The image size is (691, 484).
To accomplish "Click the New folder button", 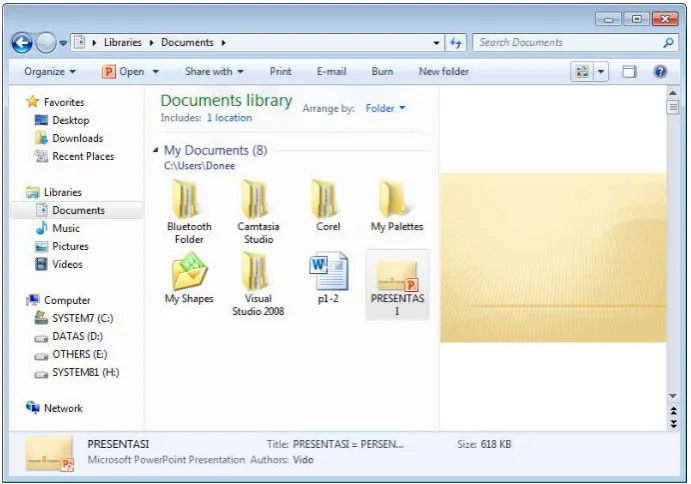I will point(443,71).
